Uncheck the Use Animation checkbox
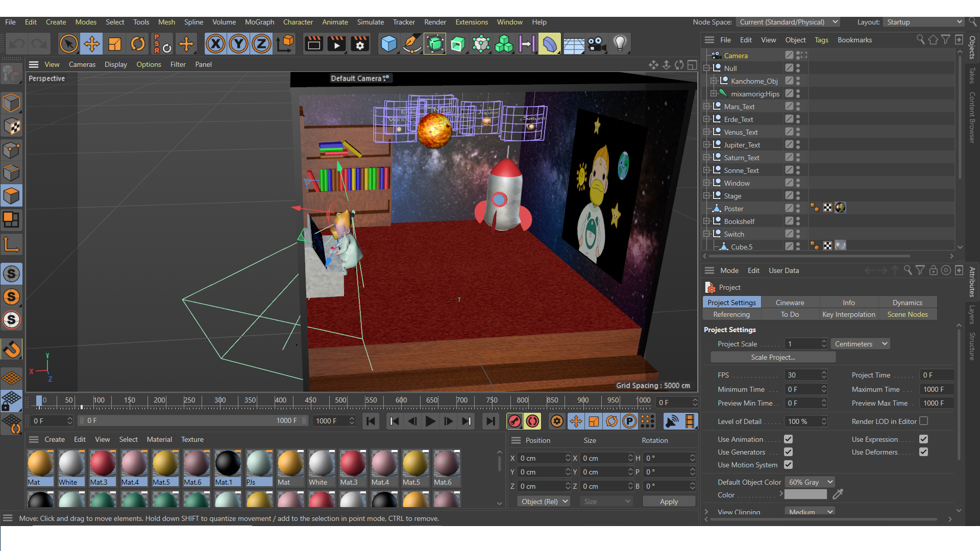 [x=788, y=439]
